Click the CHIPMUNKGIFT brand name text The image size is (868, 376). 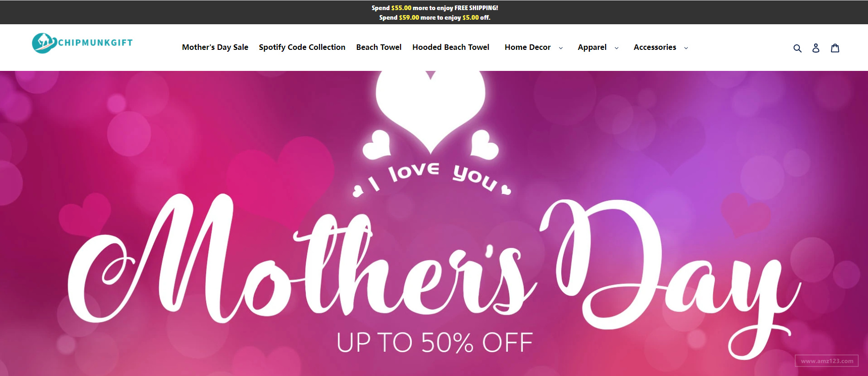pos(96,43)
